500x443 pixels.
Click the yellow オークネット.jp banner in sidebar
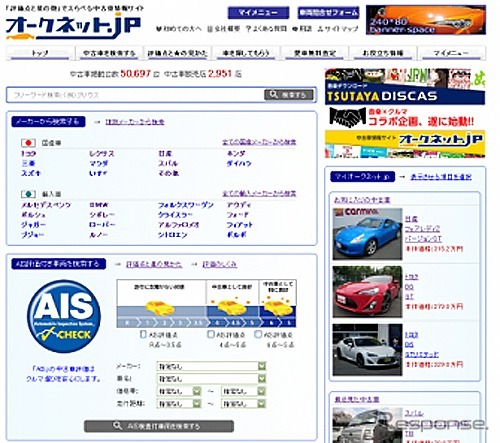coord(405,144)
